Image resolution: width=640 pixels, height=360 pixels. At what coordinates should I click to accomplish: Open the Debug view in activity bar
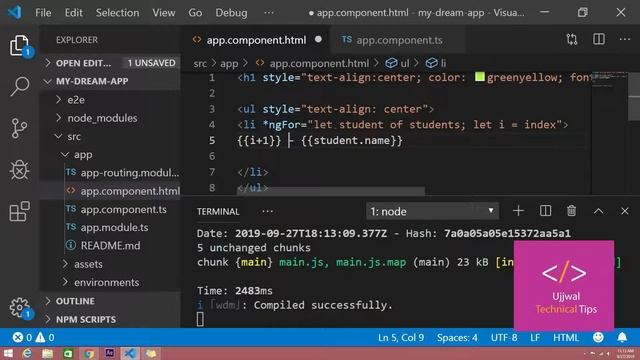pos(19,170)
